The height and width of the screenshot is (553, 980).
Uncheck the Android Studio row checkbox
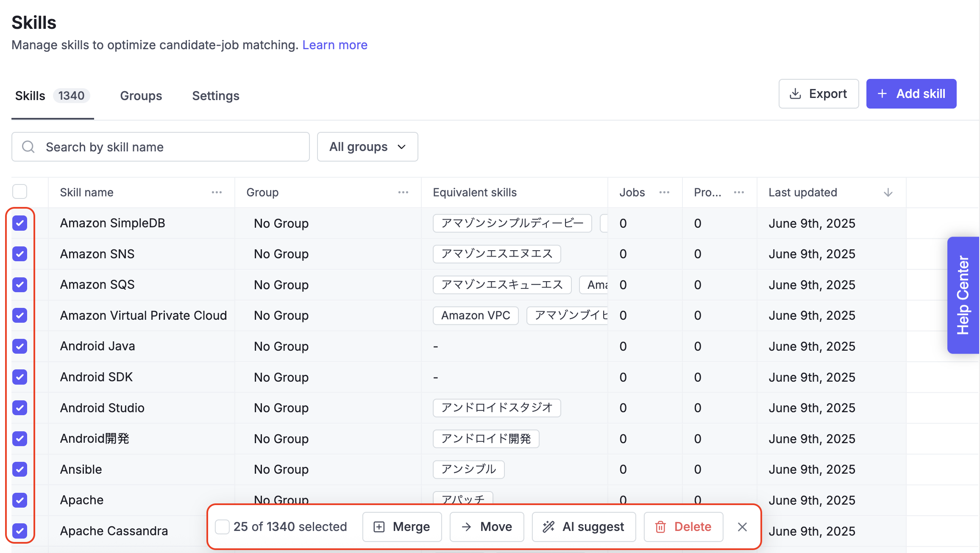click(20, 408)
